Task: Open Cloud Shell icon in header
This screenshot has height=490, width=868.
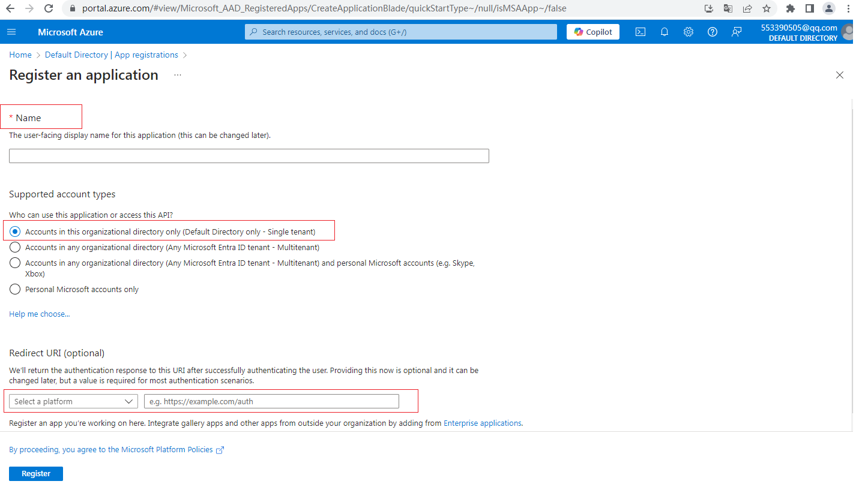Action: coord(640,32)
